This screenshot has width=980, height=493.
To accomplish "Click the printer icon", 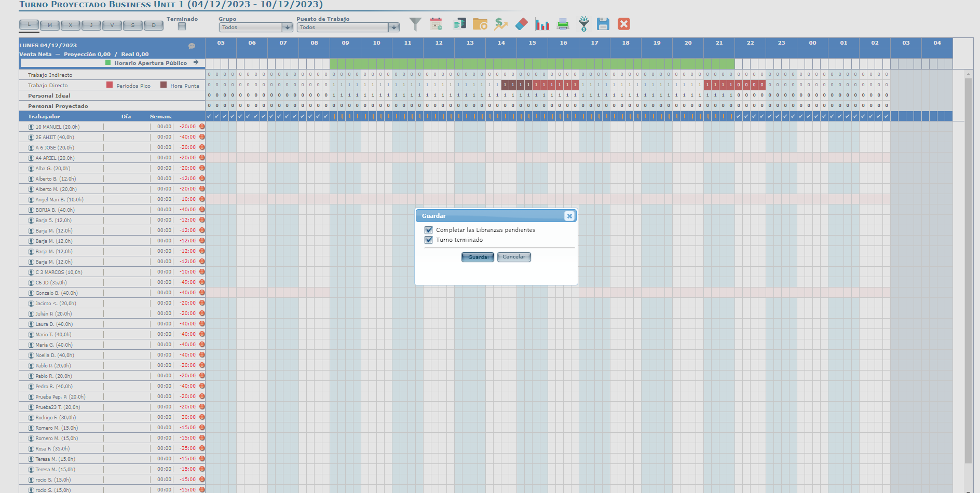I will 563,24.
